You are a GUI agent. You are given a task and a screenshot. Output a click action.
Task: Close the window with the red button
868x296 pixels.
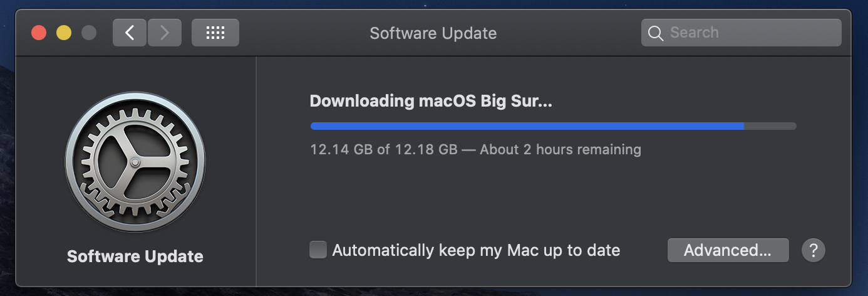tap(39, 33)
